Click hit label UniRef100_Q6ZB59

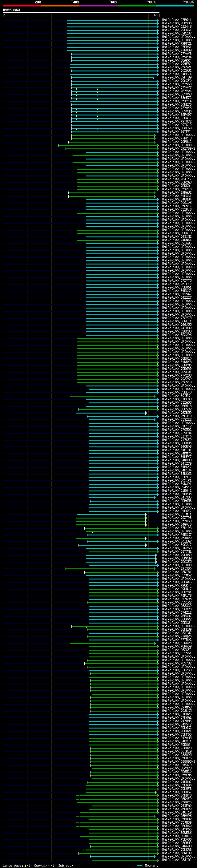(x=177, y=413)
